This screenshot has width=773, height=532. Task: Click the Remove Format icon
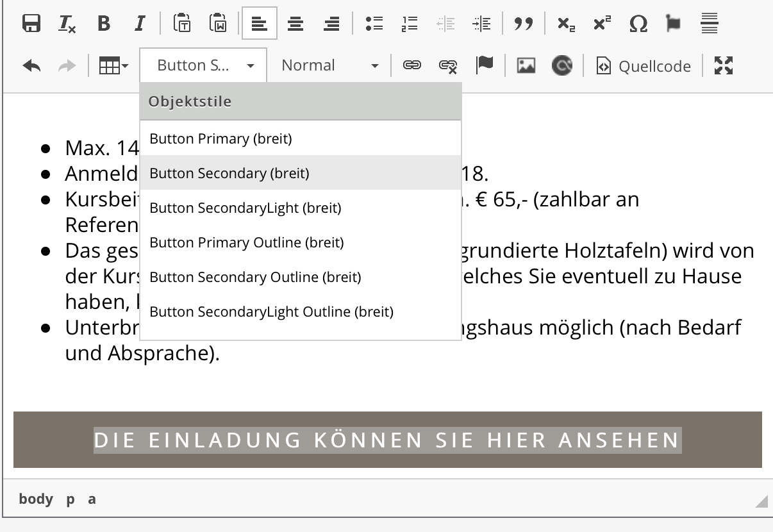[x=67, y=24]
